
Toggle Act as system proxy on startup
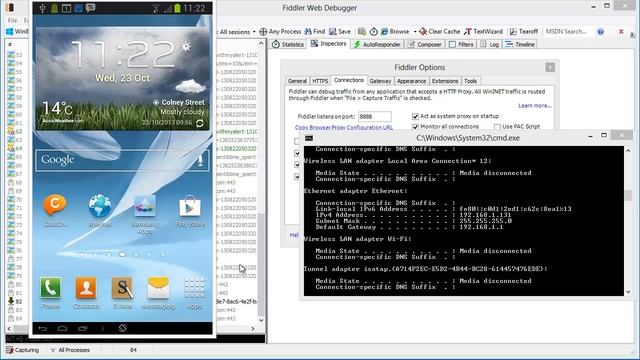415,116
